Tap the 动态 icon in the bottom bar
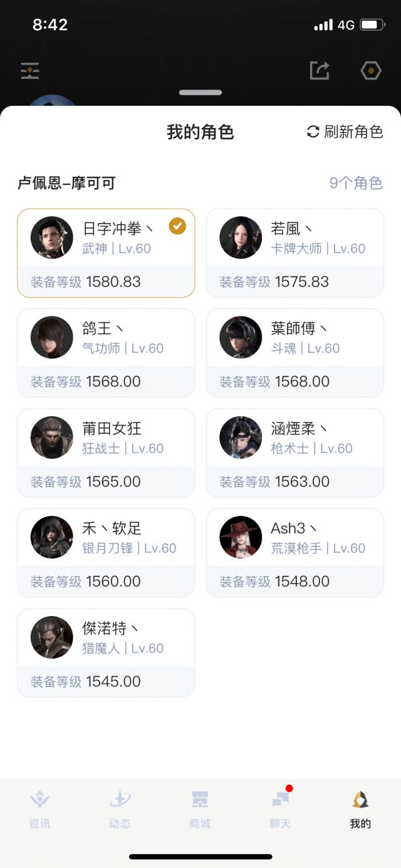The width and height of the screenshot is (401, 868). 120,808
